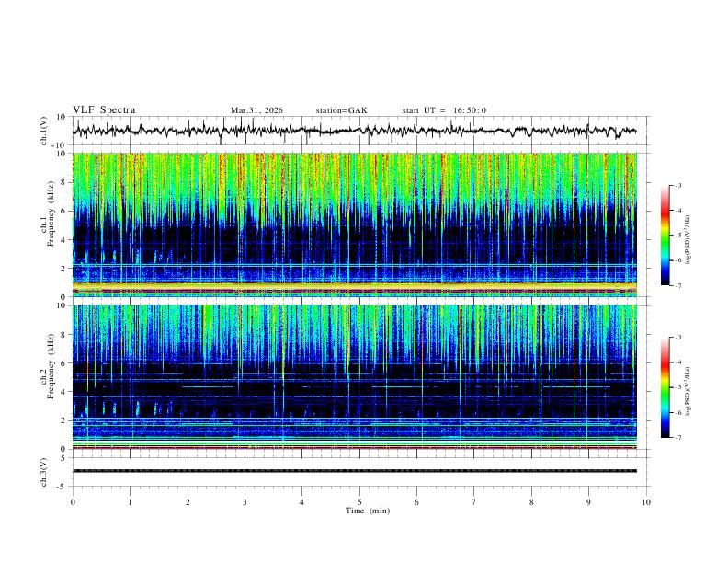Click time axis tick label '1'

(130, 502)
